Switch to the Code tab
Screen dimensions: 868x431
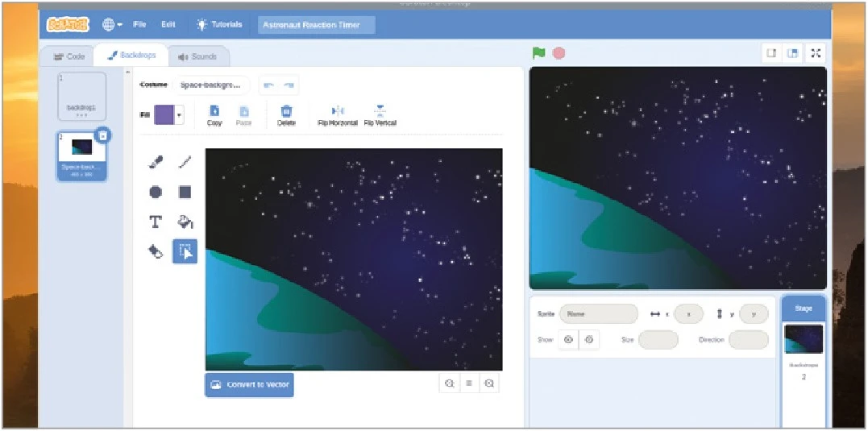coord(69,56)
